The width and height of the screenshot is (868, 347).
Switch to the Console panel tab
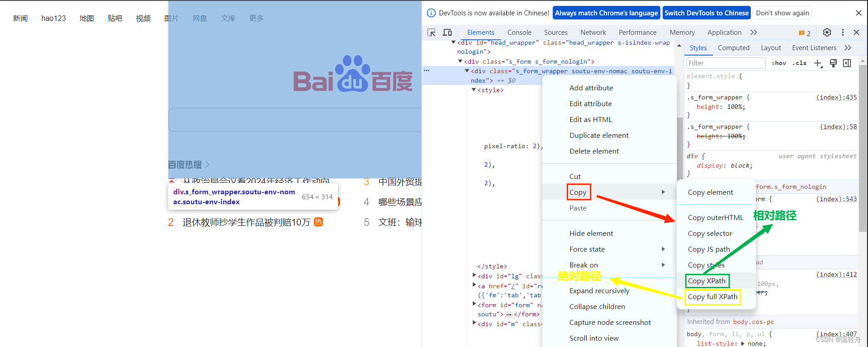click(x=519, y=33)
